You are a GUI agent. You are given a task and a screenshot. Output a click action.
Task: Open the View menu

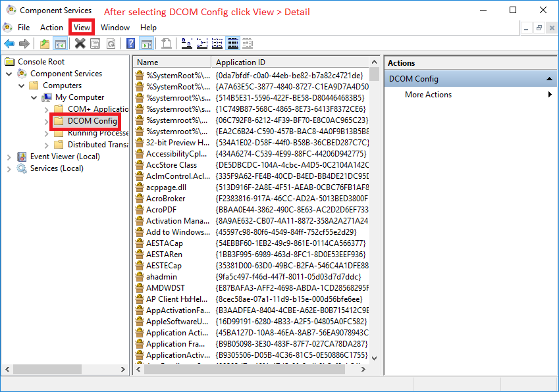point(82,28)
